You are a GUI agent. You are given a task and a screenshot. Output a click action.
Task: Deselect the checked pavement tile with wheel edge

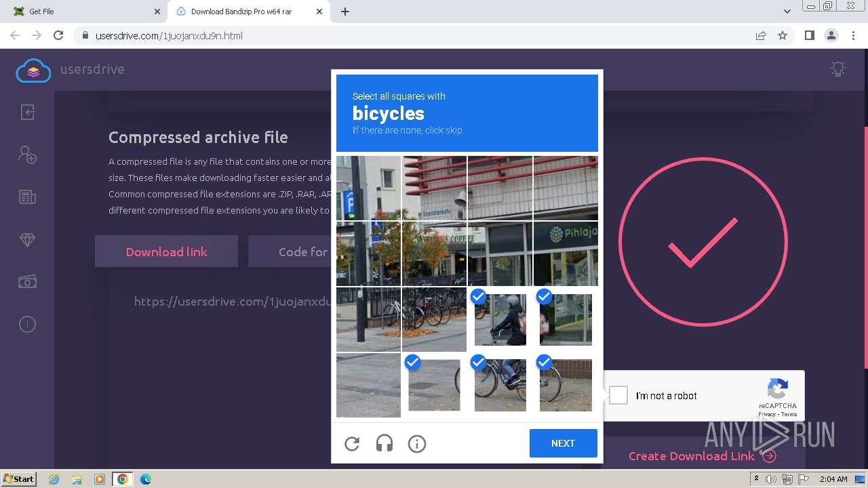coord(434,385)
